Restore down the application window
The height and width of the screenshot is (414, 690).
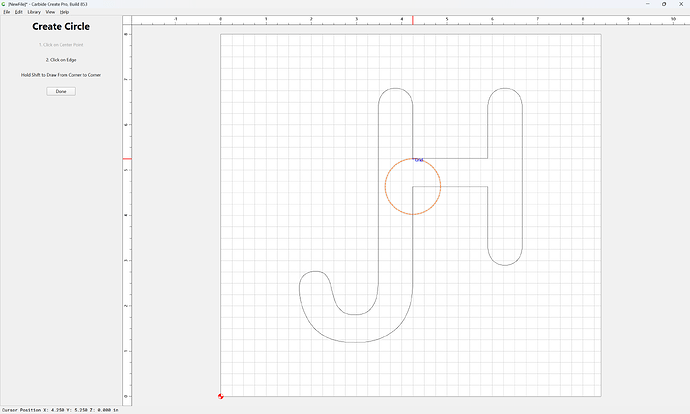[x=664, y=4]
